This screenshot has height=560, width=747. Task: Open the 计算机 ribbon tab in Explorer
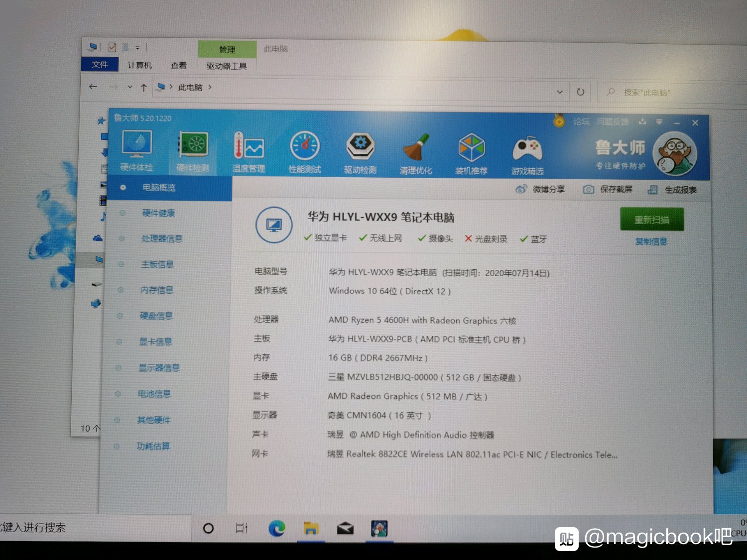(x=139, y=65)
